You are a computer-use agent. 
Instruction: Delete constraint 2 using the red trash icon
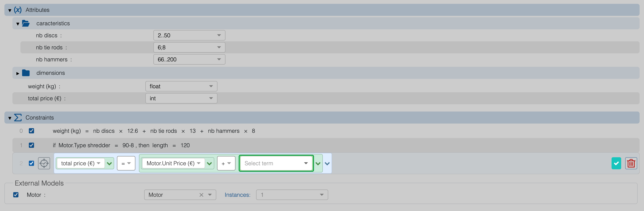631,163
